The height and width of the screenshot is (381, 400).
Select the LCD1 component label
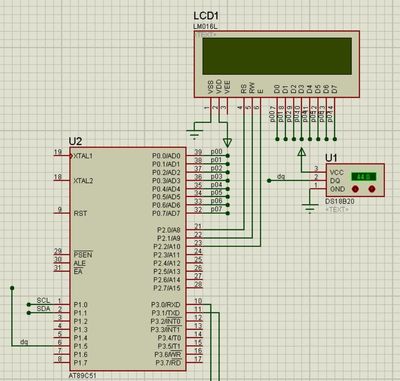click(206, 16)
